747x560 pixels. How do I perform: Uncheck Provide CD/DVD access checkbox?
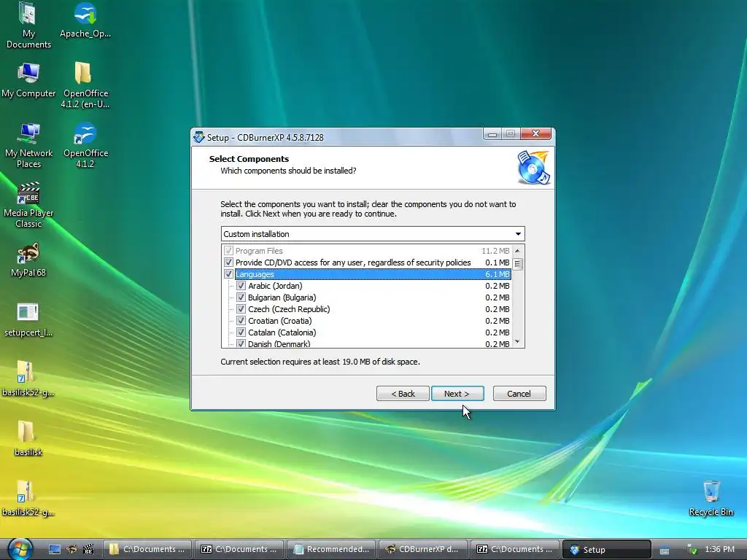pos(228,262)
